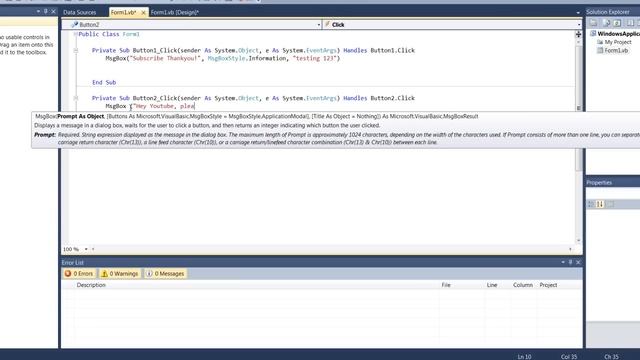Click the Properties panel Categorized icon
Screen dimensions: 640x360
coord(591,204)
